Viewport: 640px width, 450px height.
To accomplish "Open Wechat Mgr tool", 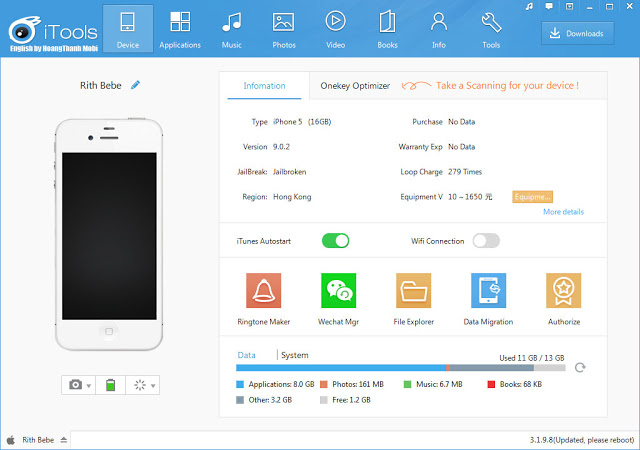I will (338, 299).
